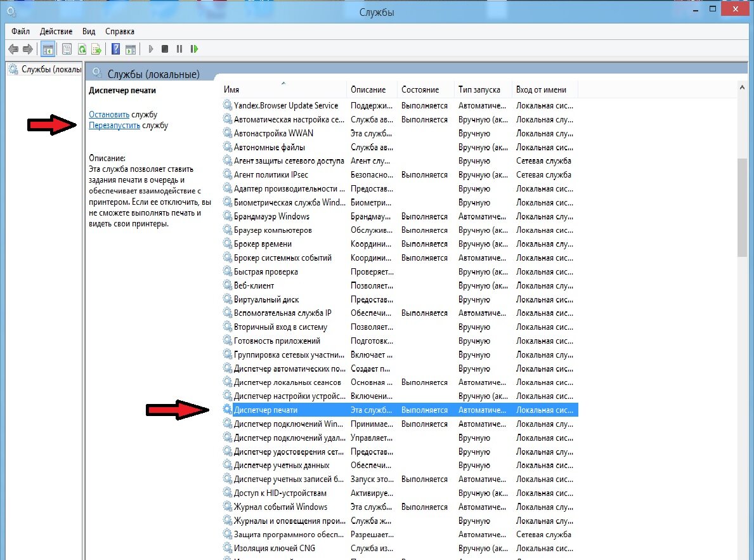Select Автоматическая настройка се... service
Image resolution: width=754 pixels, height=560 pixels.
(400, 119)
